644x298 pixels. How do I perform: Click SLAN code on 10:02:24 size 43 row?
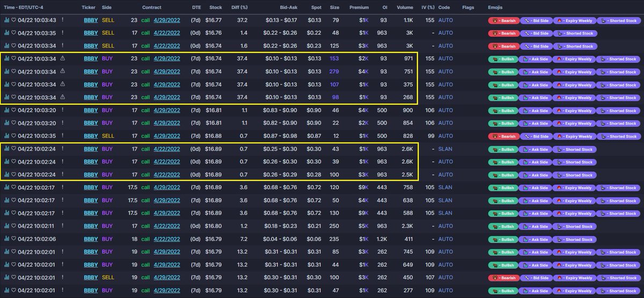coord(445,149)
